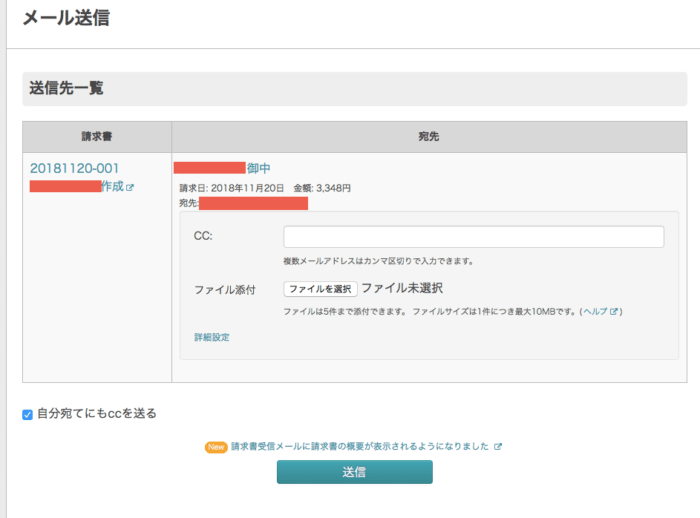The height and width of the screenshot is (518, 700).
Task: Click the external link icon beside ヘルプ
Action: click(x=614, y=312)
